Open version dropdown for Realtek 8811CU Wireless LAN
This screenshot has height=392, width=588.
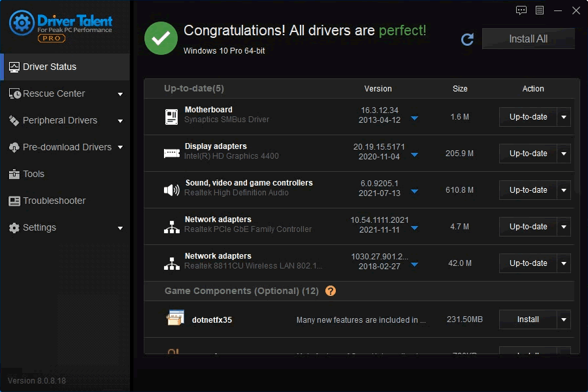(414, 265)
